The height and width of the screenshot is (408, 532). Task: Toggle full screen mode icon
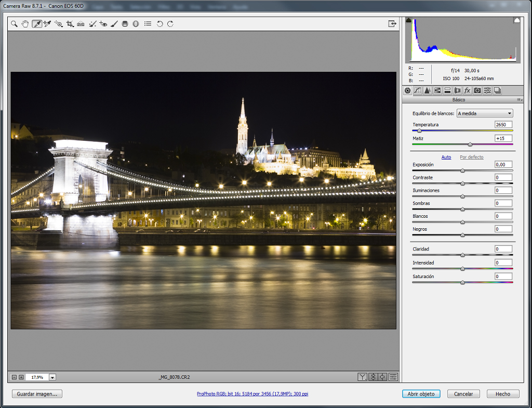[x=392, y=23]
